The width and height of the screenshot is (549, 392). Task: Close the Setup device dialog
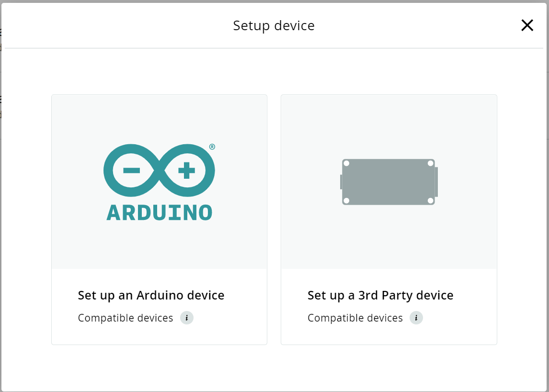click(527, 25)
